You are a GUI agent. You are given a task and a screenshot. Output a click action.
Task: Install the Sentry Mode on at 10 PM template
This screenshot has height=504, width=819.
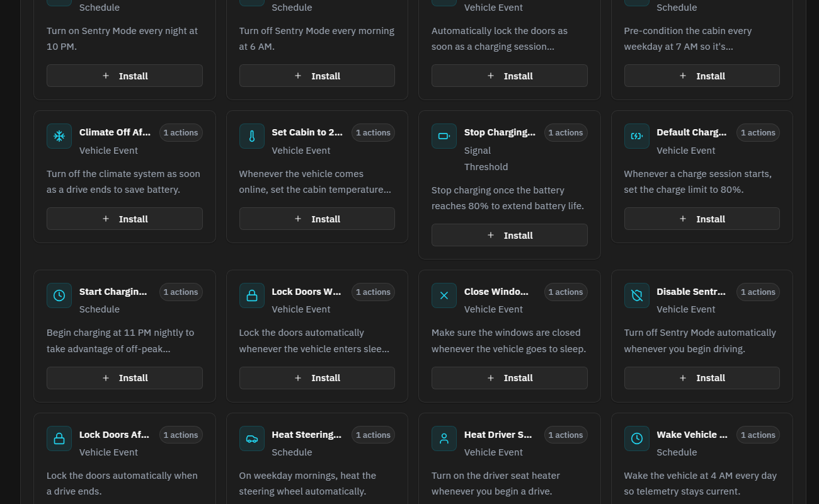point(125,76)
